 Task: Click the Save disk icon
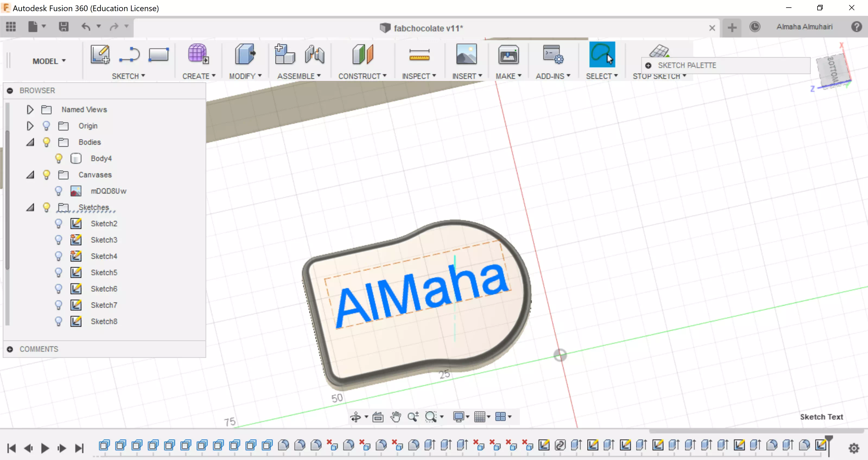coord(63,27)
